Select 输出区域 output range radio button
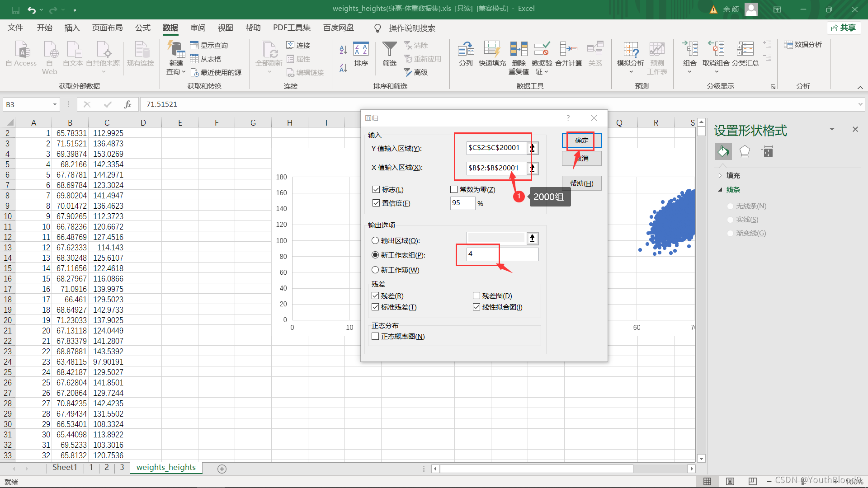The width and height of the screenshot is (868, 488). (375, 240)
